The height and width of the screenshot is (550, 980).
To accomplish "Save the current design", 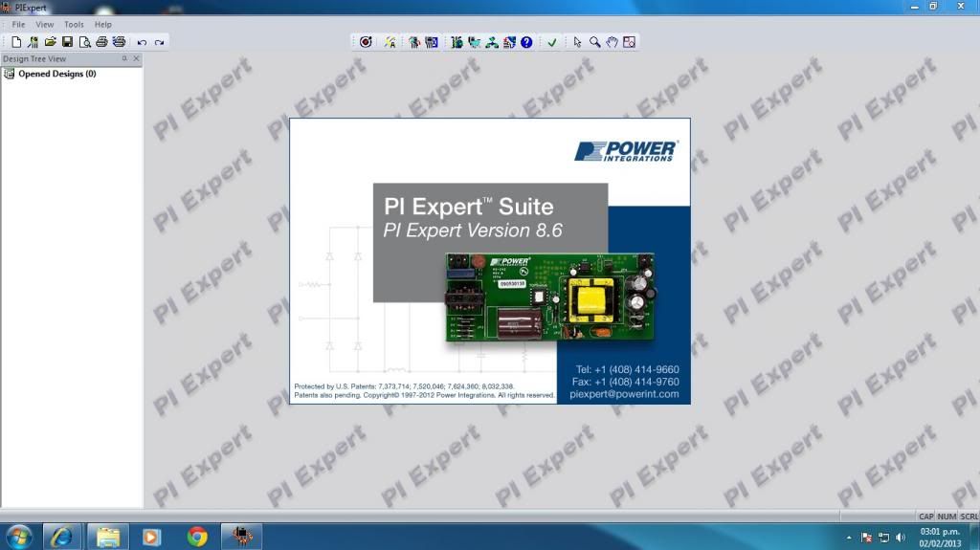I will tap(67, 42).
